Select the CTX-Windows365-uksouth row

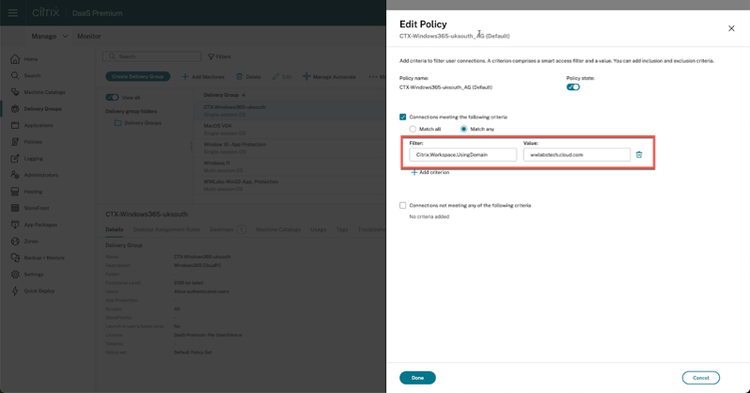(290, 110)
